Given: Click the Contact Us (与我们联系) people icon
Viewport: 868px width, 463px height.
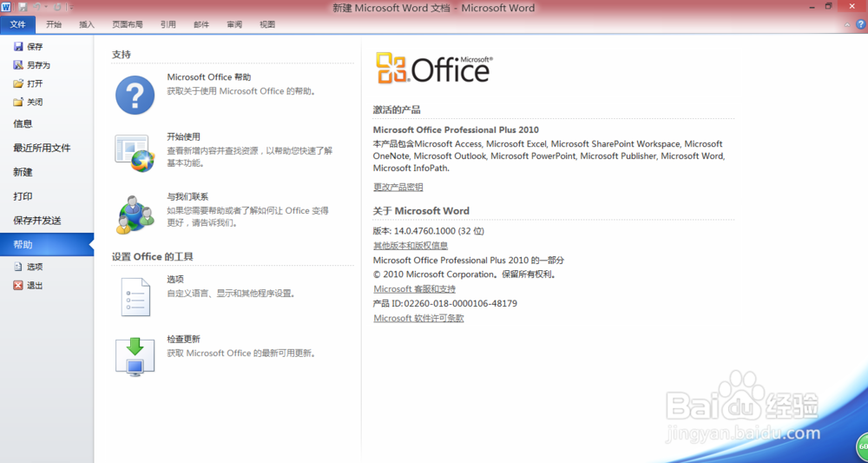Looking at the screenshot, I should click(135, 215).
